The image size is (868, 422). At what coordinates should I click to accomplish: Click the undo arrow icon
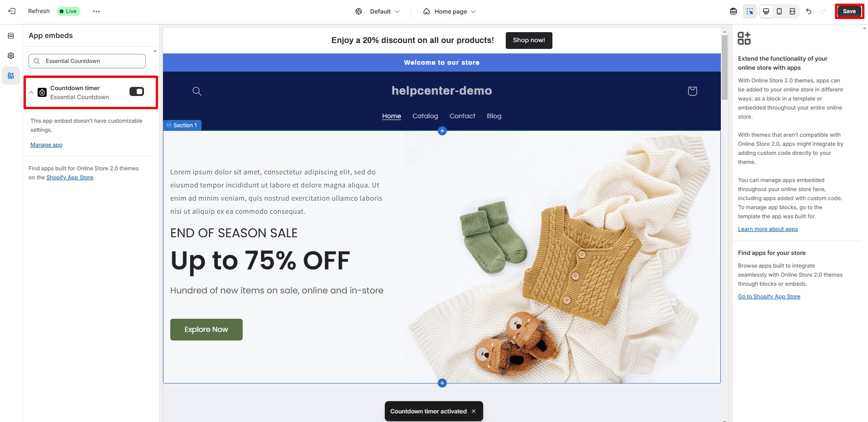pyautogui.click(x=809, y=11)
